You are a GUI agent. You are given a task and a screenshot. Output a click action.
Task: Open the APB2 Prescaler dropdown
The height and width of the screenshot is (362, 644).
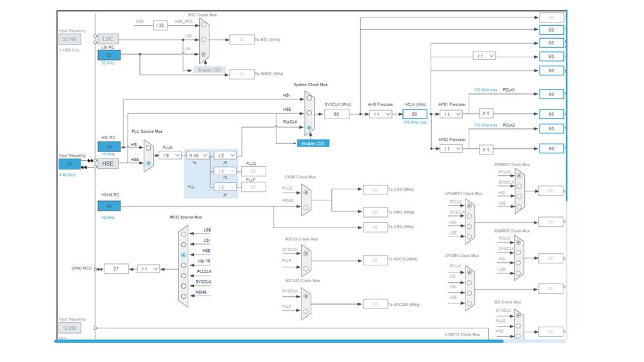click(x=451, y=149)
